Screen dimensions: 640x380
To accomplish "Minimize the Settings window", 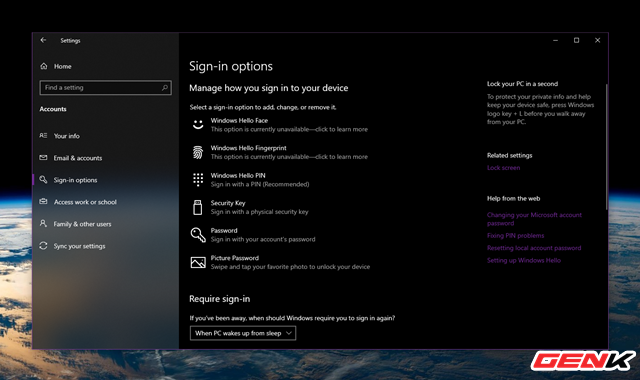I will 556,40.
